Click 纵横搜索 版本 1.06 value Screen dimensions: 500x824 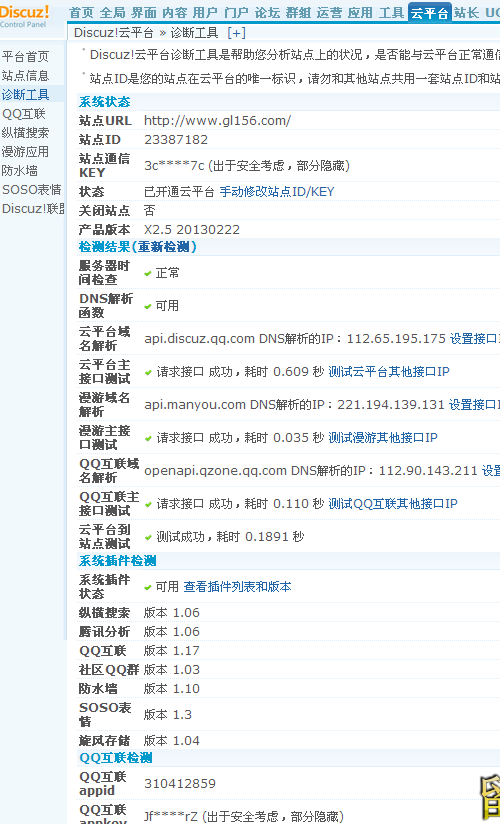click(x=172, y=613)
